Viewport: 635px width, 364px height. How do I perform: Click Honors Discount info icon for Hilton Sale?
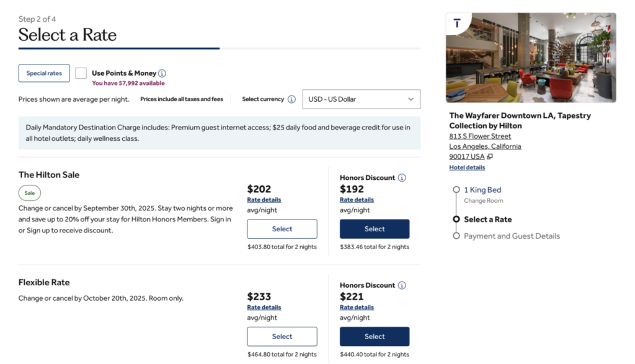[402, 178]
